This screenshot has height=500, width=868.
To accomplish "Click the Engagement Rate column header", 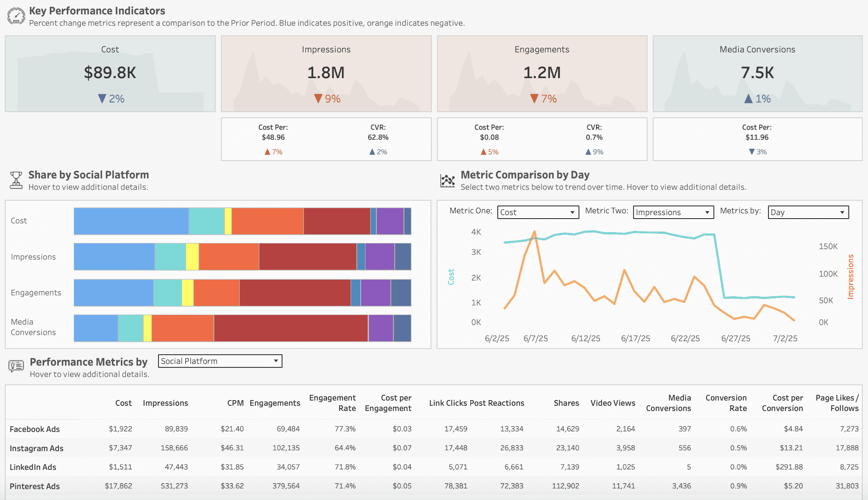I will click(332, 403).
